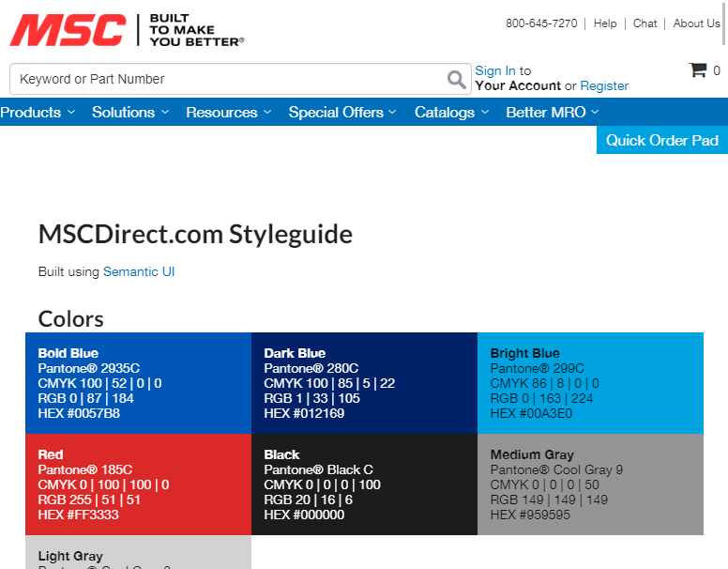Open the Resources menu
Viewport: 728px width, 569px height.
click(x=221, y=112)
